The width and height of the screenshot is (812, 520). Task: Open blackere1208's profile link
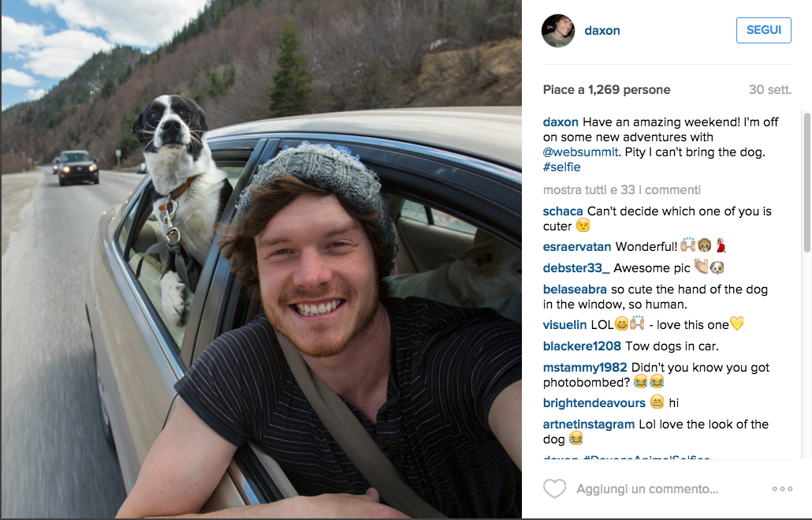coord(582,346)
